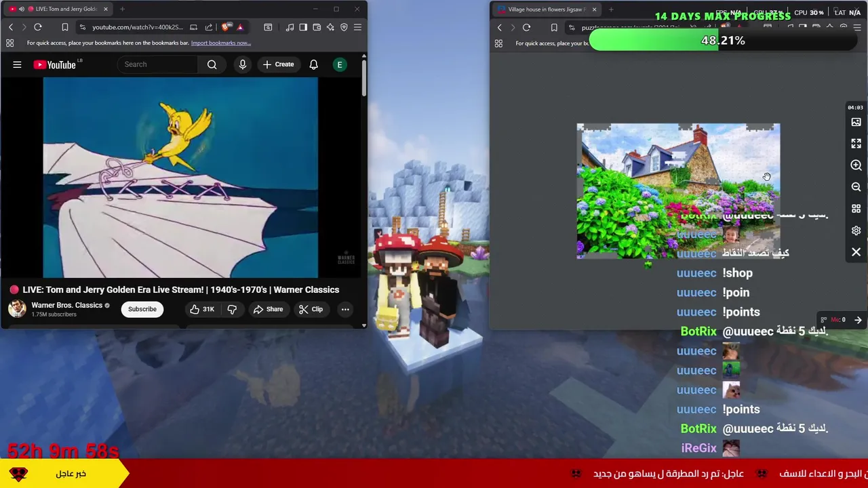The height and width of the screenshot is (488, 868).
Task: Open a new tab in YouTube window
Action: tap(123, 9)
